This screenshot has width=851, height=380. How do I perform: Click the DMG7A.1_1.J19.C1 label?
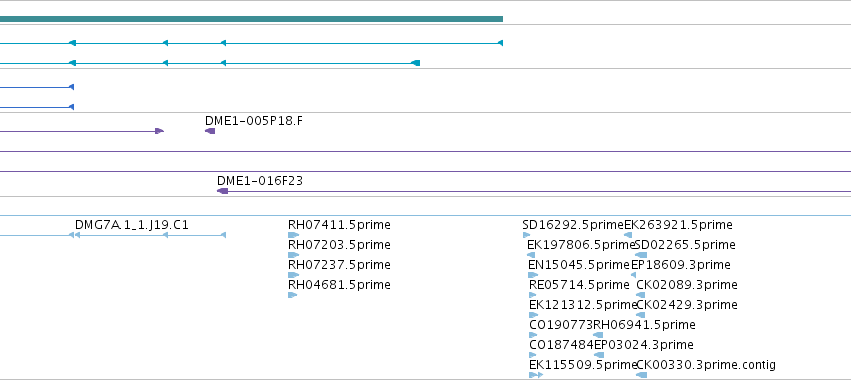132,225
